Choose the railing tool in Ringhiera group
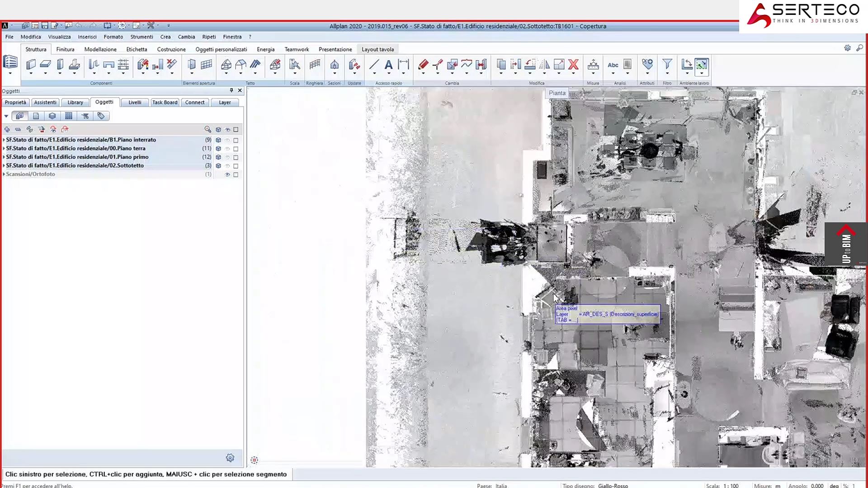The height and width of the screenshot is (488, 868). click(315, 65)
